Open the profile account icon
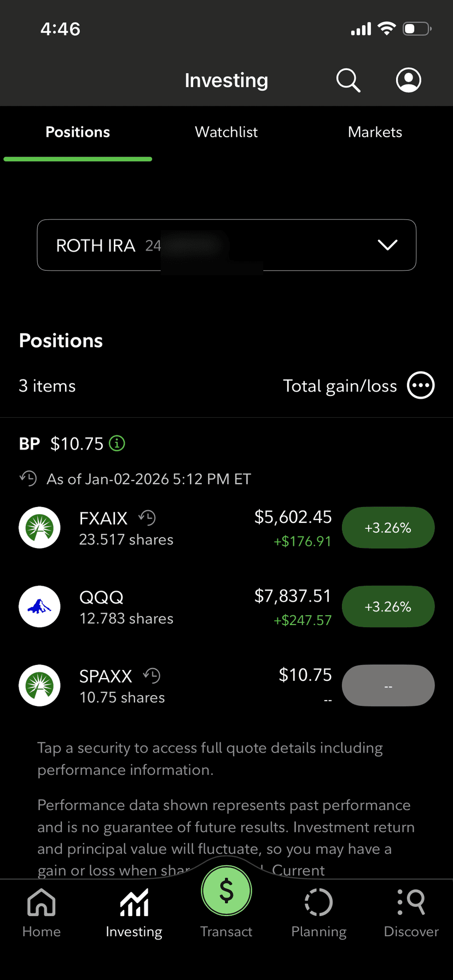453x980 pixels. coord(408,80)
